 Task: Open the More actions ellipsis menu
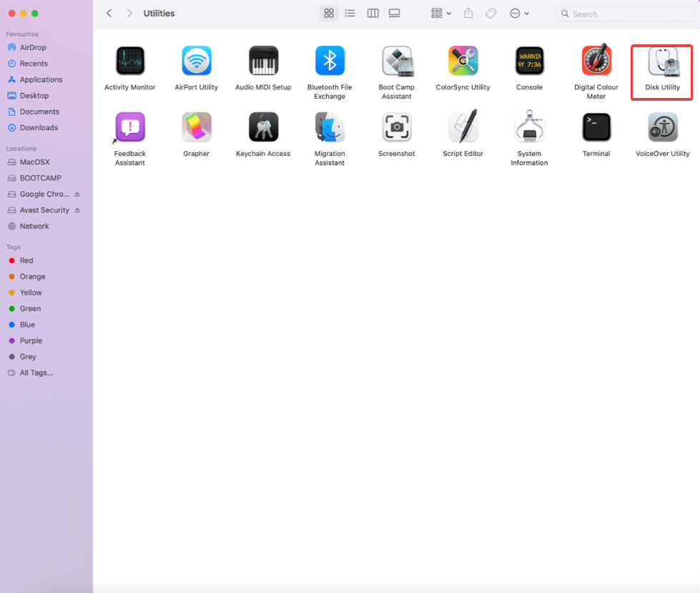pyautogui.click(x=519, y=14)
